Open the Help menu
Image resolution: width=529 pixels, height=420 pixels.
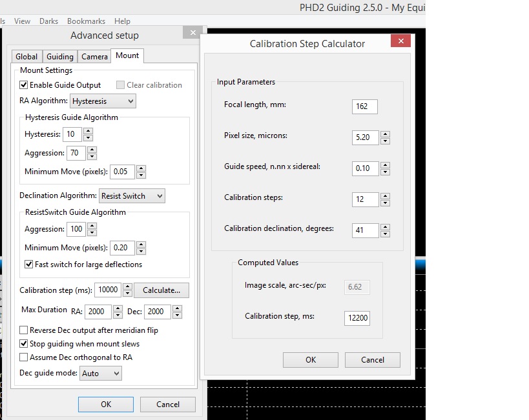coord(122,21)
